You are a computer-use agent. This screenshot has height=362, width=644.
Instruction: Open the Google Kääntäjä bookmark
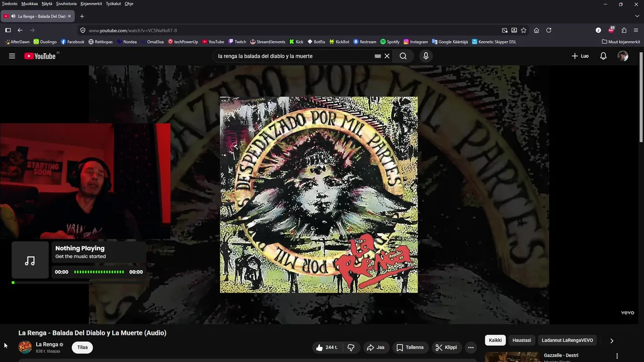[450, 42]
